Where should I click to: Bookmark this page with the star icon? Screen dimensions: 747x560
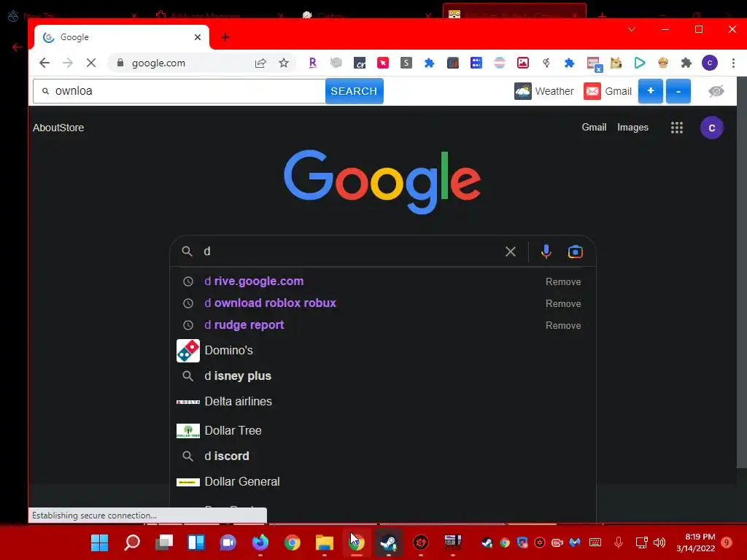click(284, 63)
